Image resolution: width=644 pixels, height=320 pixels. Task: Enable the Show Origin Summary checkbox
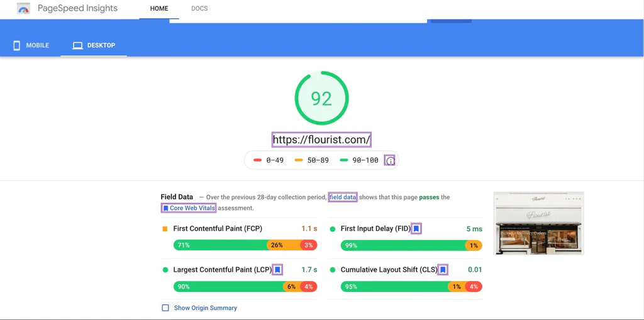(165, 307)
